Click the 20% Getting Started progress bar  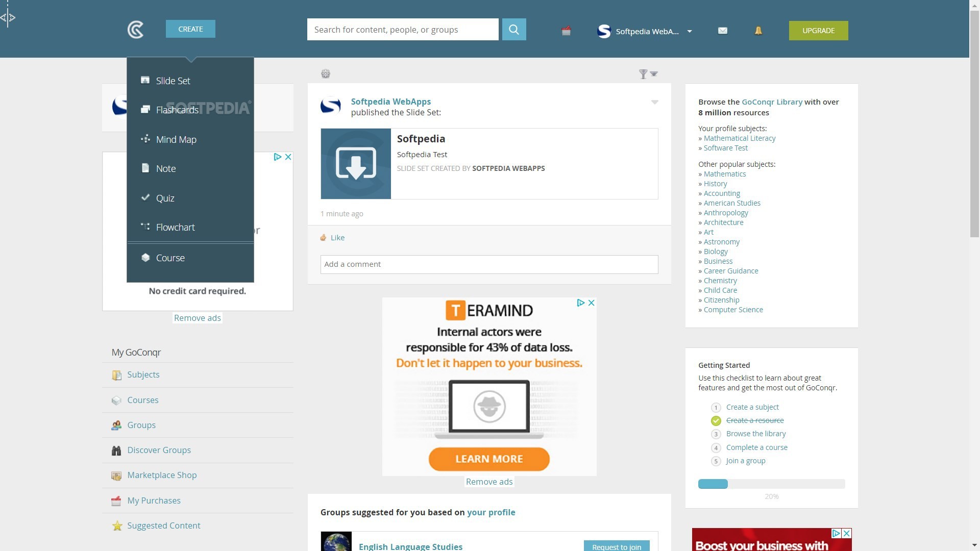coord(771,484)
